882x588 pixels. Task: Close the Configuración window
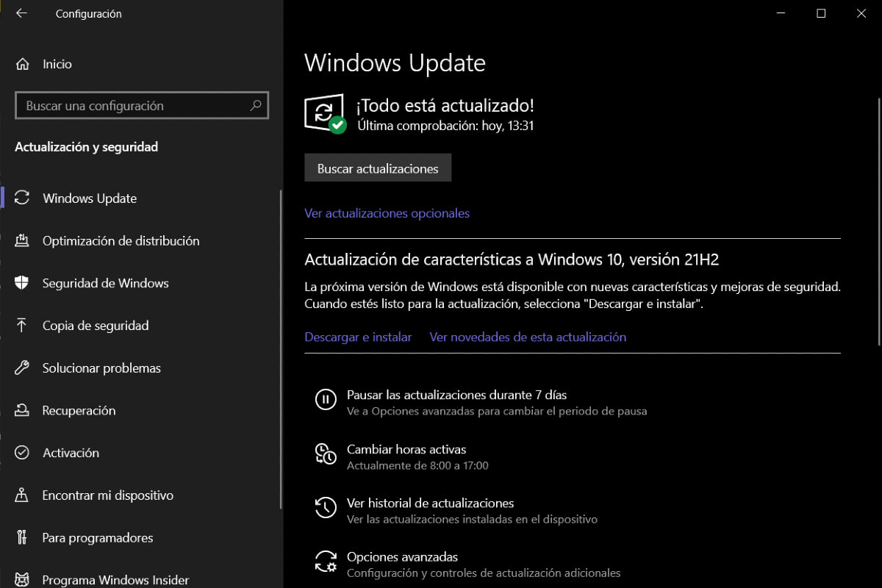point(861,13)
